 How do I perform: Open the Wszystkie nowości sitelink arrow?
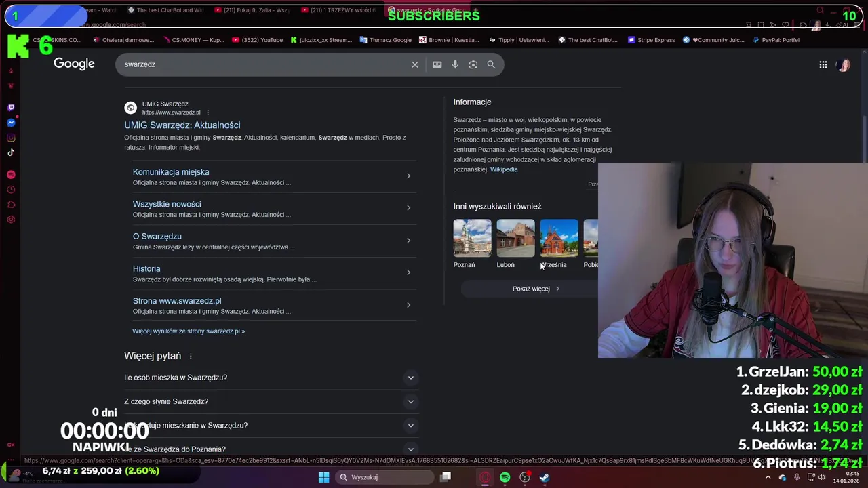coord(408,208)
